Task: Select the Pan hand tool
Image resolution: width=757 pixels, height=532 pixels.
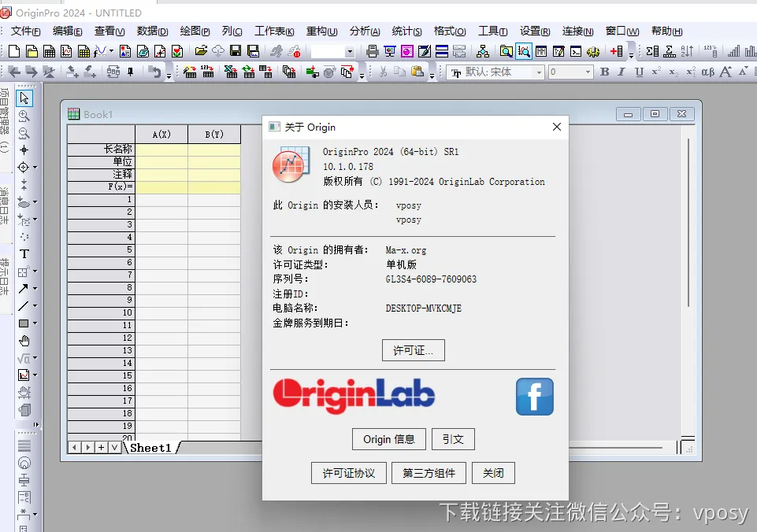Action: (x=24, y=341)
